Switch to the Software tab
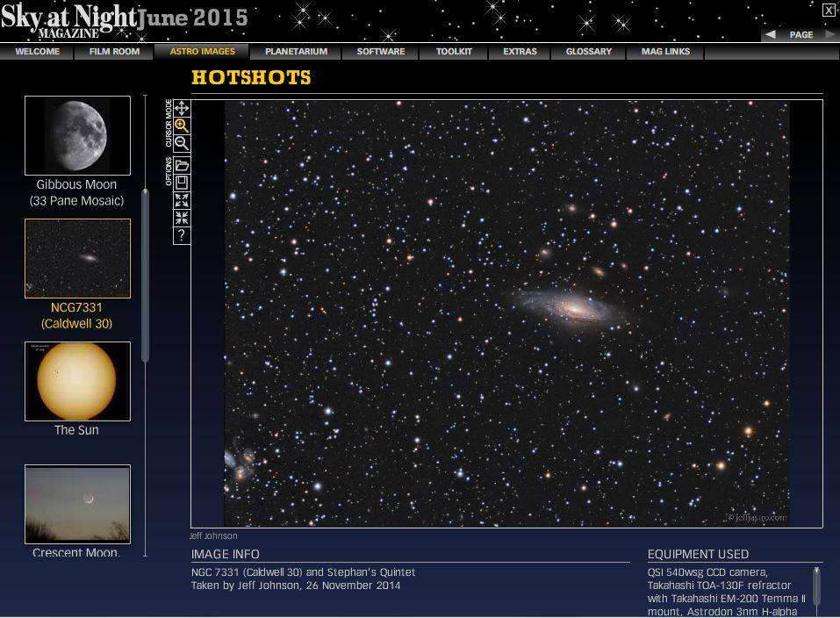 click(x=381, y=52)
